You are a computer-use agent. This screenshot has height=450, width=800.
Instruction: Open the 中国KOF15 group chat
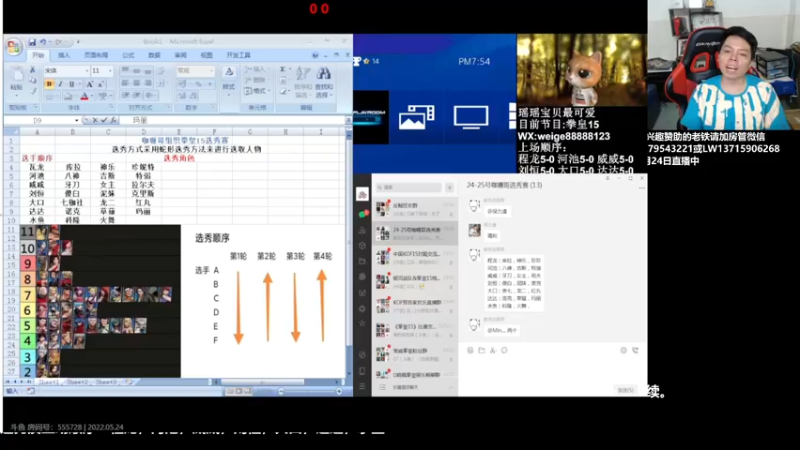pyautogui.click(x=415, y=257)
